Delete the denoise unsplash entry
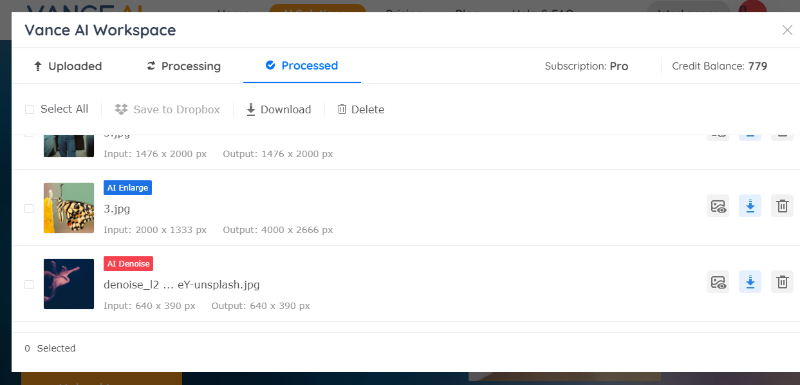The width and height of the screenshot is (800, 385). (x=782, y=282)
